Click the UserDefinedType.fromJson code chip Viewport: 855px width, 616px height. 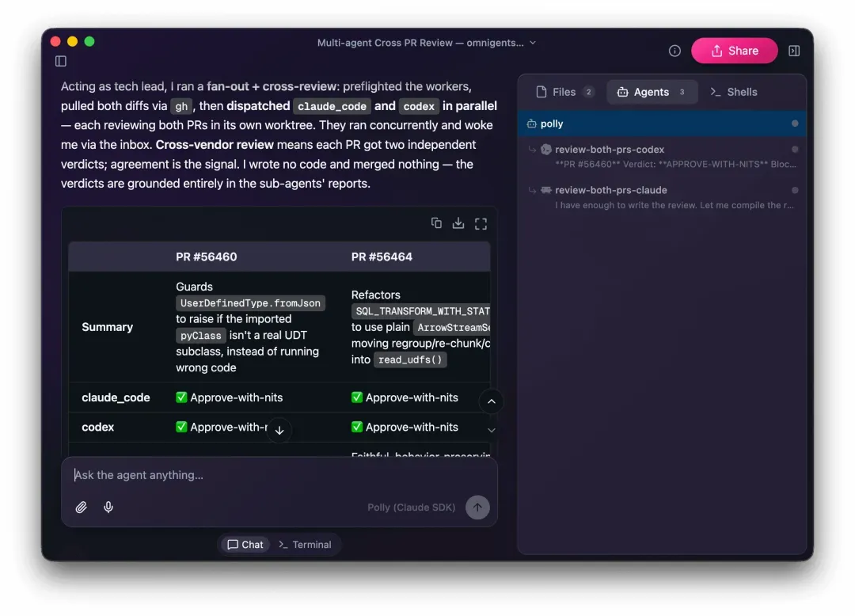[250, 303]
